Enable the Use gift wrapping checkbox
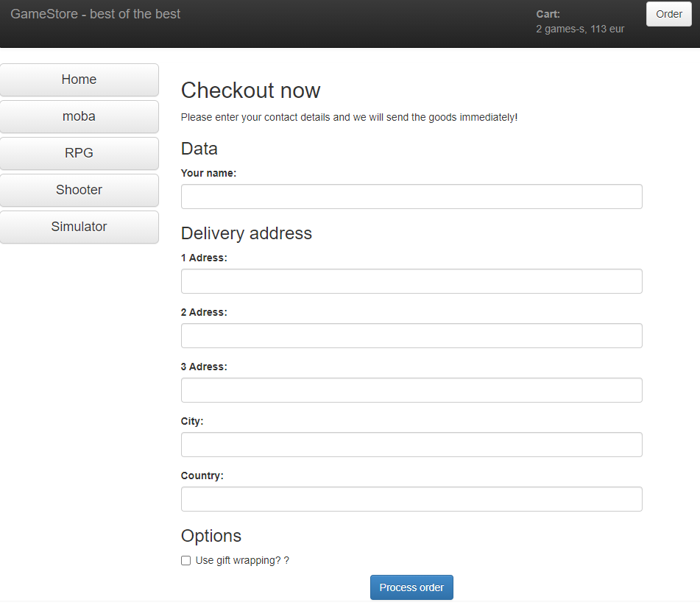The height and width of the screenshot is (608, 700). 185,561
